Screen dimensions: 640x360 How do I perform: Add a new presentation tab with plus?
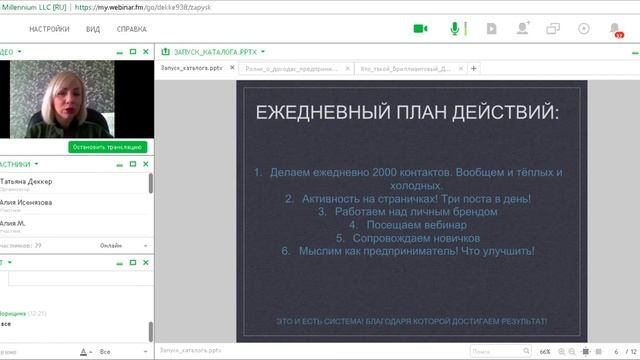click(473, 69)
